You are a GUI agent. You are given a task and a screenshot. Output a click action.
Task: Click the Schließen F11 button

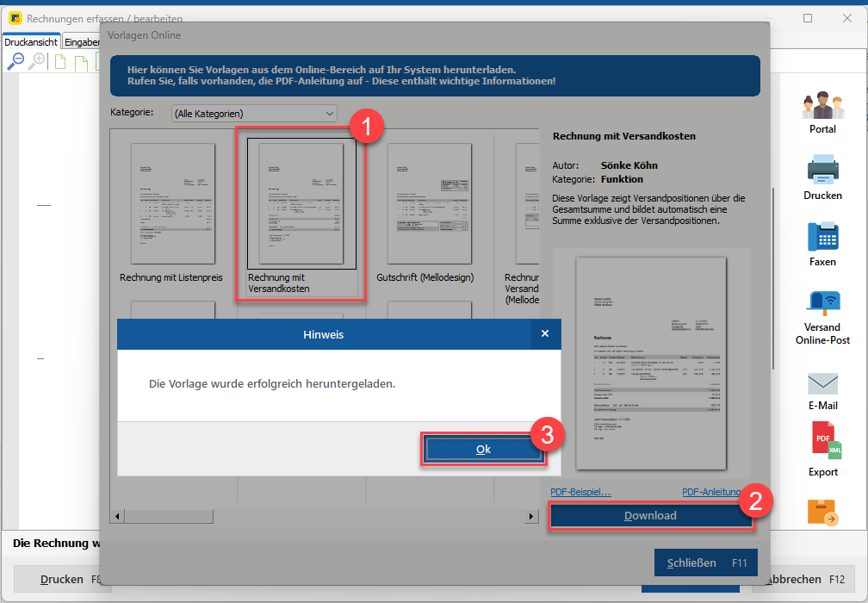point(706,563)
